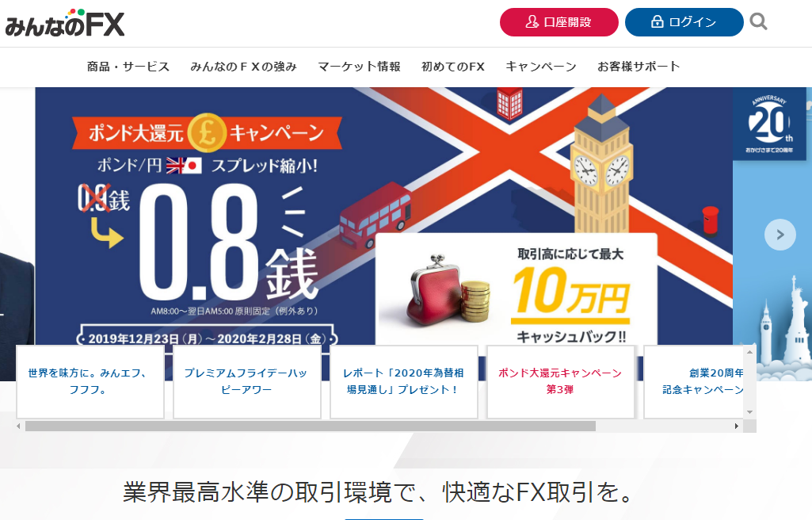The image size is (812, 520).
Task: Open the お客様サポート menu
Action: click(x=639, y=67)
